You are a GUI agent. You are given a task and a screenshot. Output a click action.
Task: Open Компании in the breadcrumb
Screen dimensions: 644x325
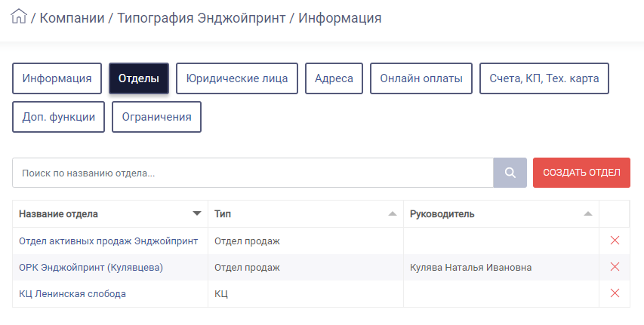[72, 18]
